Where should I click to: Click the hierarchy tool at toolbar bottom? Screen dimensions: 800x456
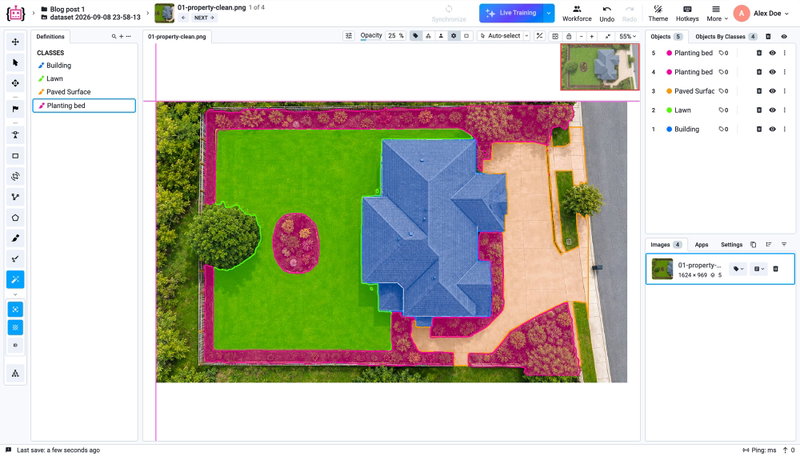15,373
